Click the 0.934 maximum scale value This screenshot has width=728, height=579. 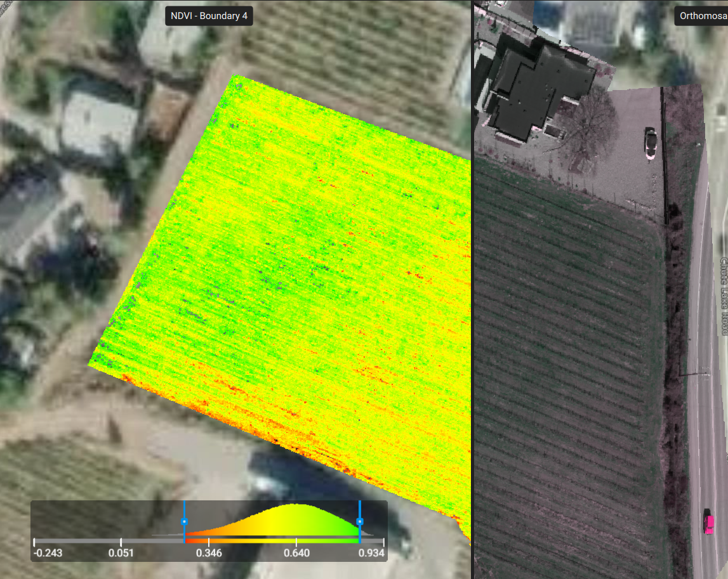[371, 553]
